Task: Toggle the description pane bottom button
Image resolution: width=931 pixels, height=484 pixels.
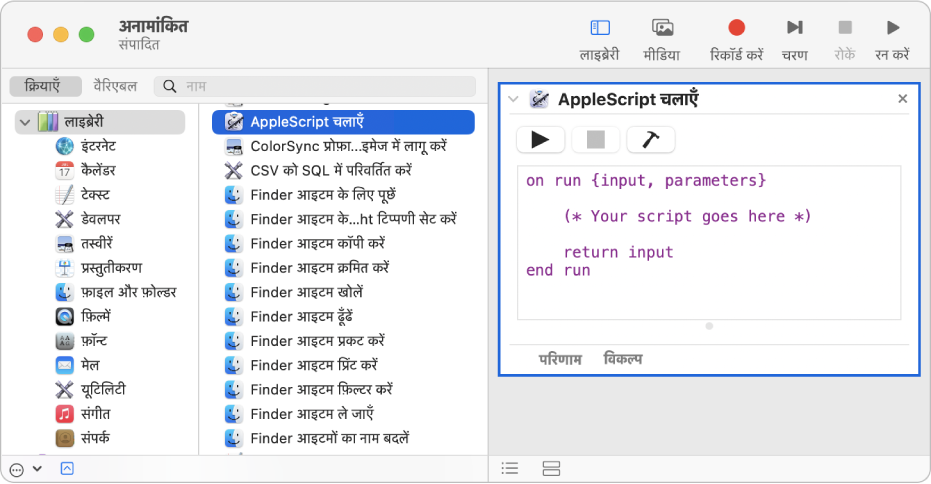Action: 67,469
